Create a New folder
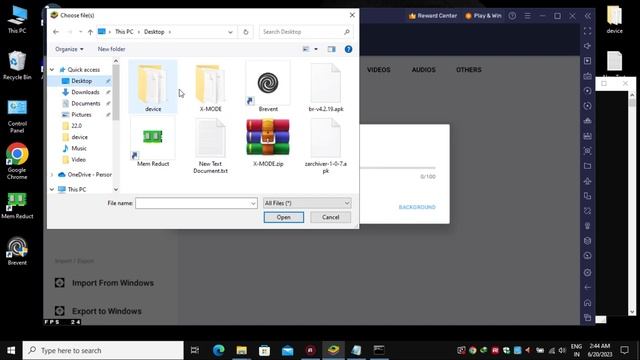 pos(111,49)
